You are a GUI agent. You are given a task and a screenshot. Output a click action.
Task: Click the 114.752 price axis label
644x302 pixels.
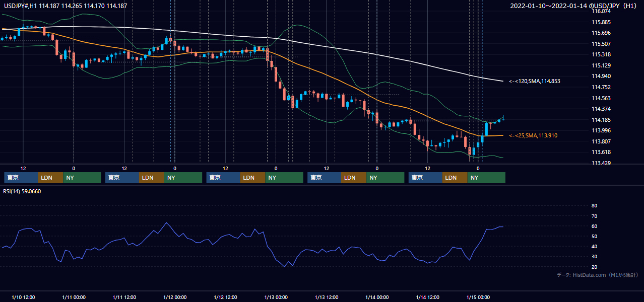[601, 87]
